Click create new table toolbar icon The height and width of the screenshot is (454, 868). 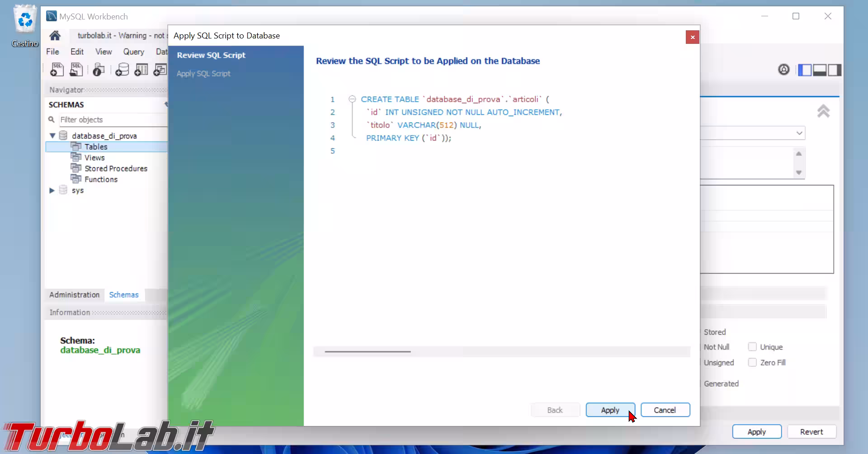141,69
